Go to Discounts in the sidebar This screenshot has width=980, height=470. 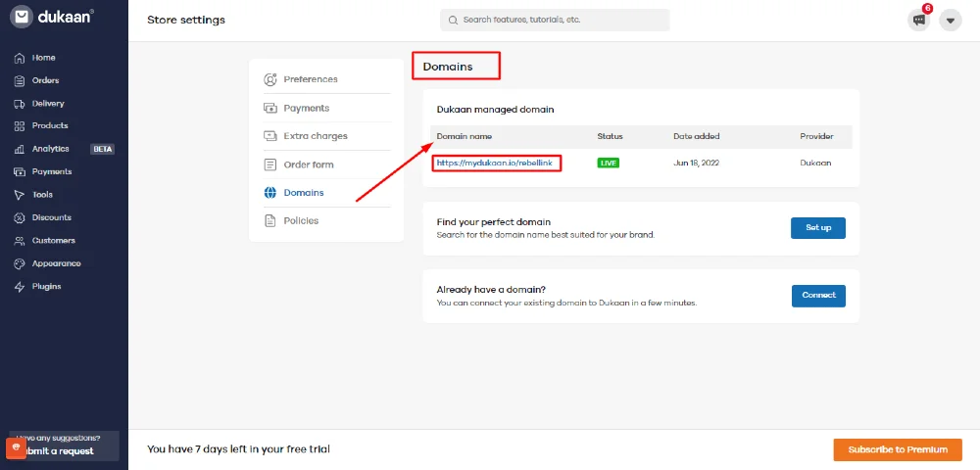[51, 217]
